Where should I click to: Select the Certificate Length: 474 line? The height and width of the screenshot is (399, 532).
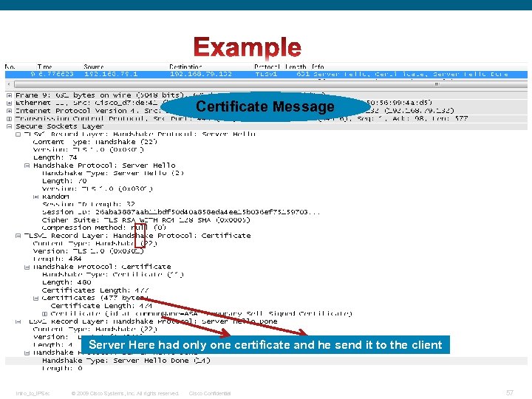click(101, 306)
